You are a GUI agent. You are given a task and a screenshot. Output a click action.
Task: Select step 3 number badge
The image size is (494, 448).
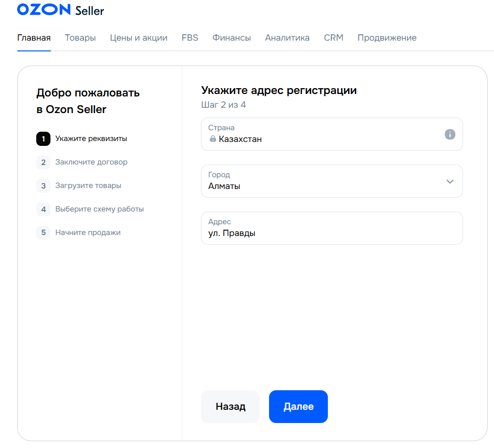pyautogui.click(x=44, y=186)
